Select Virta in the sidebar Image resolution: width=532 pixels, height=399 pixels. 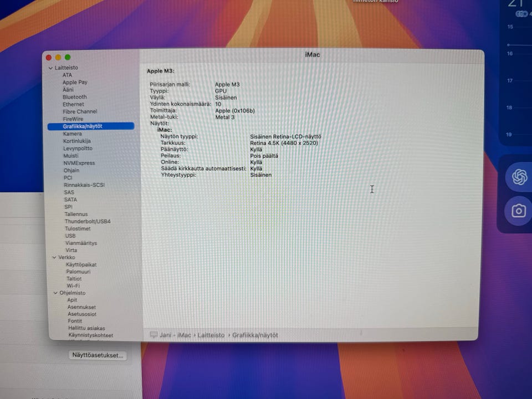point(71,250)
